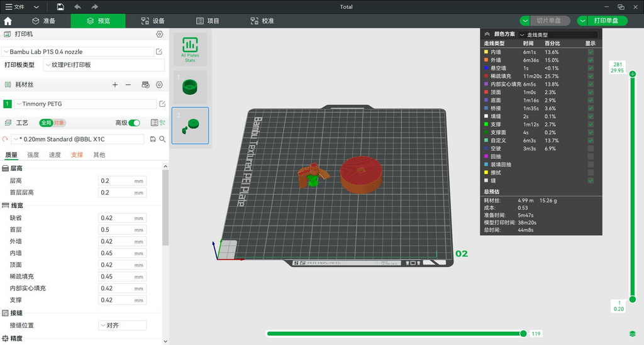This screenshot has height=345, width=644.
Task: Click the settings panel scroll down arrow
Action: pos(165,341)
